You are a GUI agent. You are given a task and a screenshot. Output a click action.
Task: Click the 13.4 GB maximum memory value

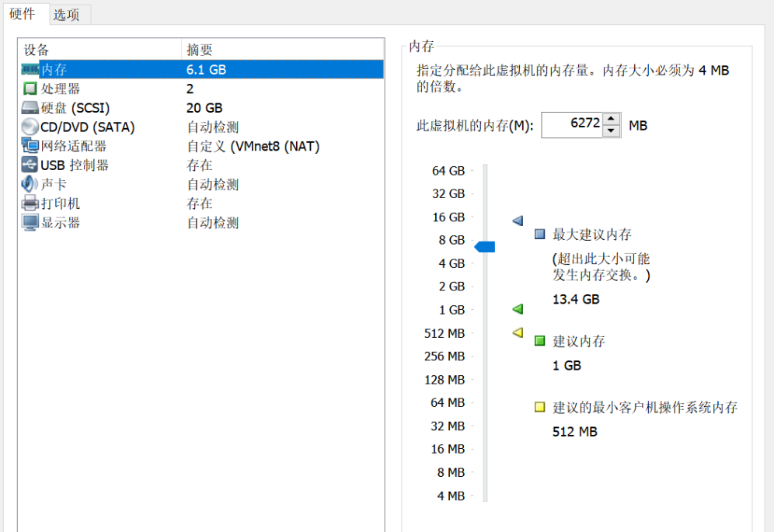pos(576,299)
